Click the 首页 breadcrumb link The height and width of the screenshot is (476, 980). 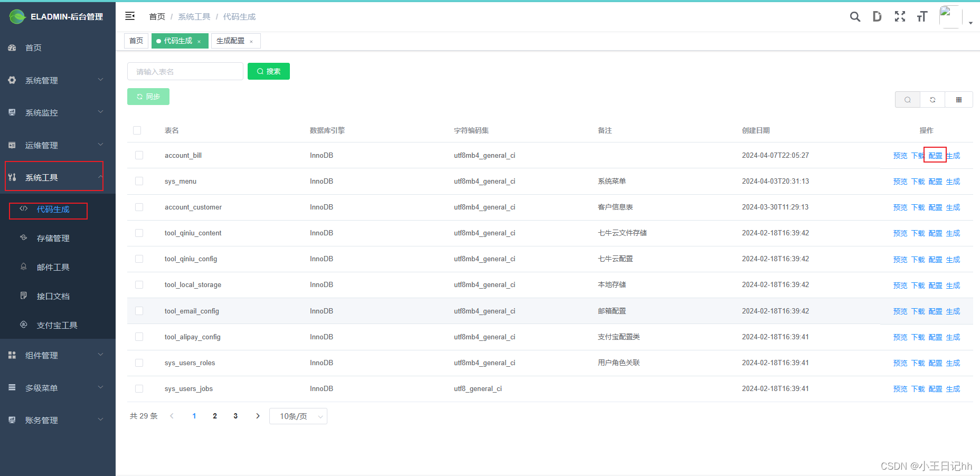click(157, 17)
